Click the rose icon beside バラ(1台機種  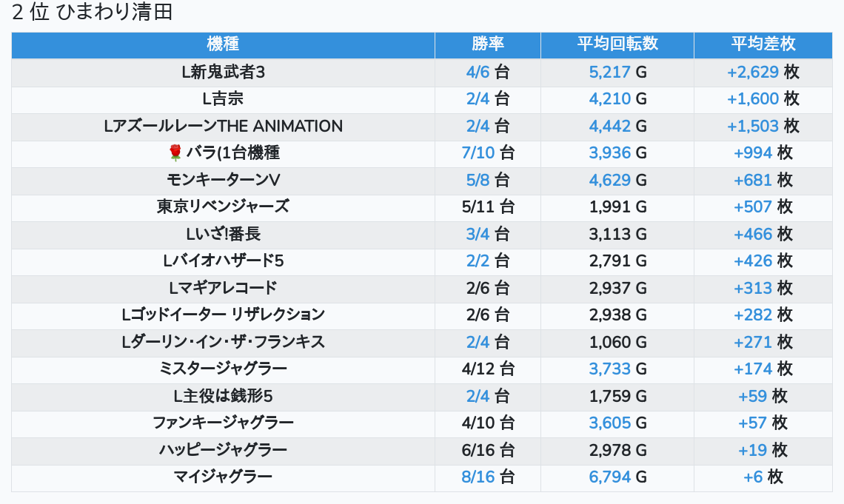(175, 152)
